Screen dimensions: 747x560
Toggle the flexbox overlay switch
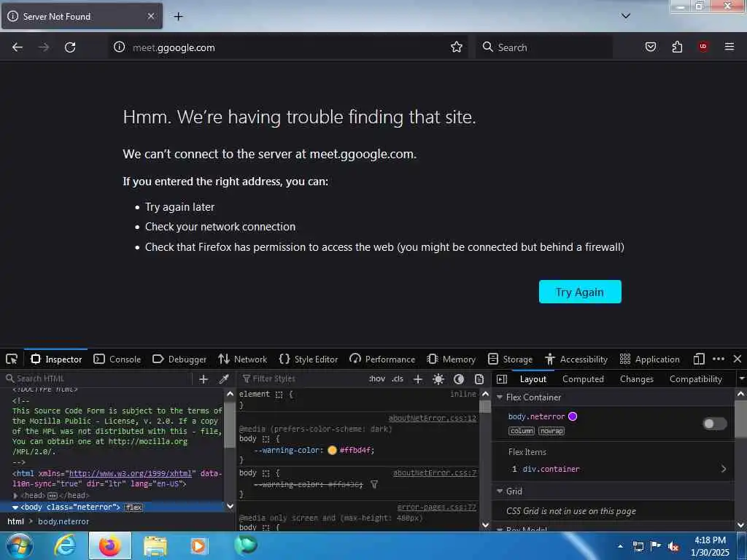(715, 424)
